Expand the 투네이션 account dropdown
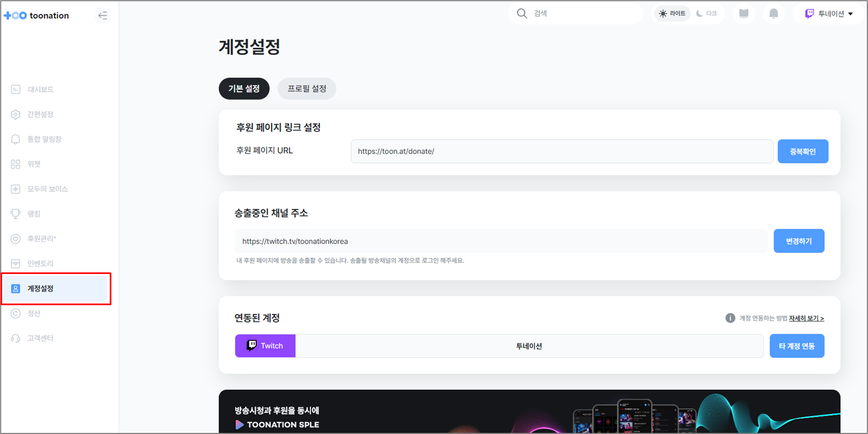This screenshot has height=434, width=868. [x=829, y=14]
